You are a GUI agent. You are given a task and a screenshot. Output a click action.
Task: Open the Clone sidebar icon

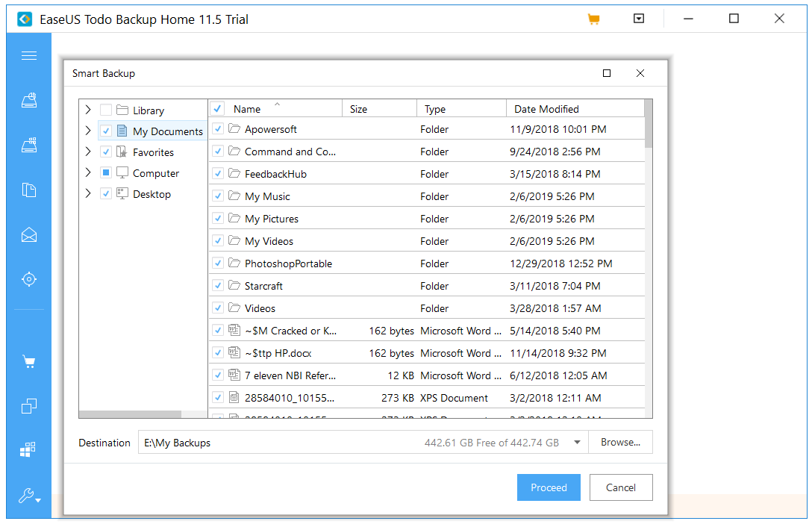click(x=29, y=406)
